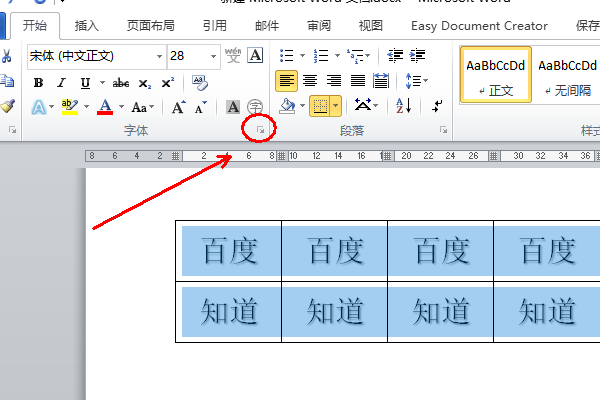Click Shrink Font button
Image resolution: width=600 pixels, height=400 pixels.
[201, 108]
